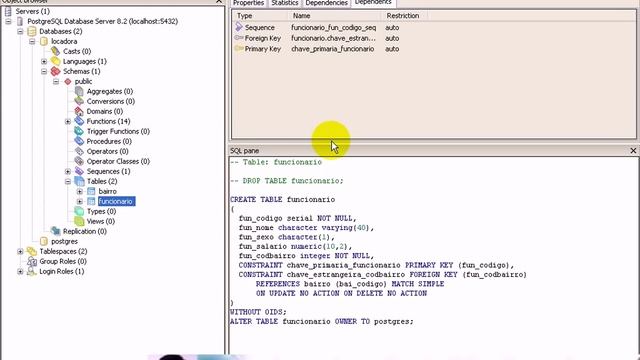Viewport: 640px width, 360px height.
Task: Collapse the Tables (2) node
Action: (x=68, y=181)
